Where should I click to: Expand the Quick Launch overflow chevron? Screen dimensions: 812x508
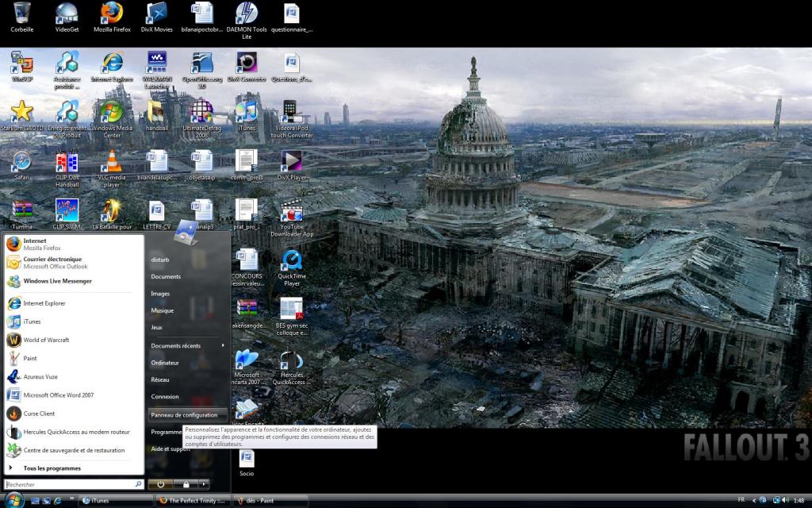click(71, 498)
